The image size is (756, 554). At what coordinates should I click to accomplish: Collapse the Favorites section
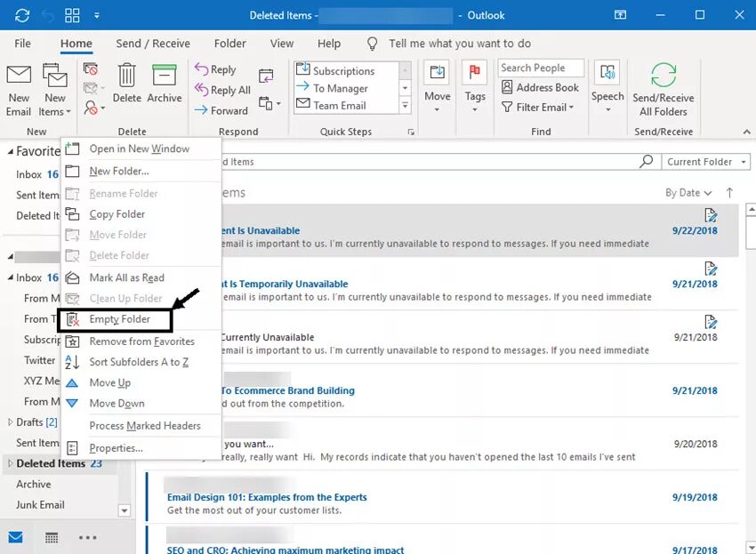pyautogui.click(x=11, y=152)
